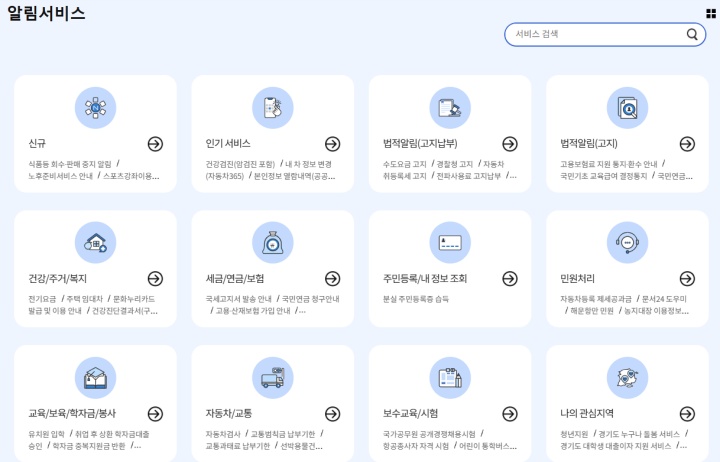Screen dimensions: 720x462
Task: Click the 민원처리 heading
Action: coord(577,278)
